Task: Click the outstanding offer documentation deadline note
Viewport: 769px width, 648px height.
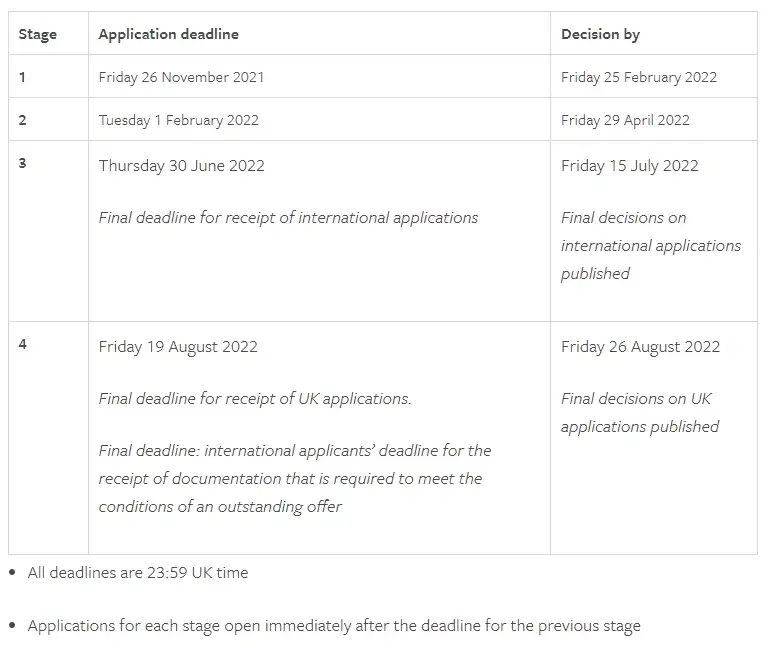Action: 294,478
